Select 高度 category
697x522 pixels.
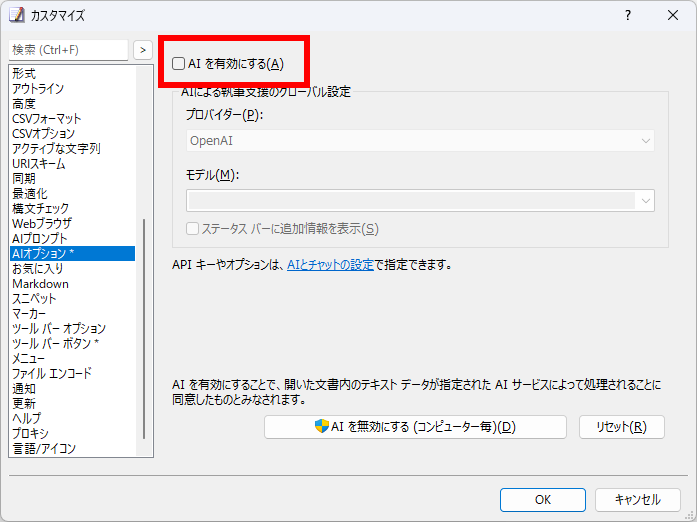[72, 104]
